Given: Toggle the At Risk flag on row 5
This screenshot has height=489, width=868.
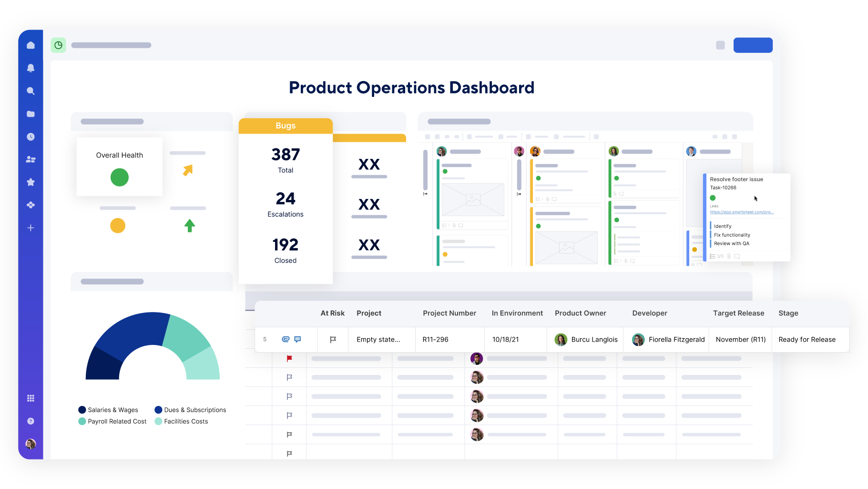Looking at the screenshot, I should tap(332, 339).
